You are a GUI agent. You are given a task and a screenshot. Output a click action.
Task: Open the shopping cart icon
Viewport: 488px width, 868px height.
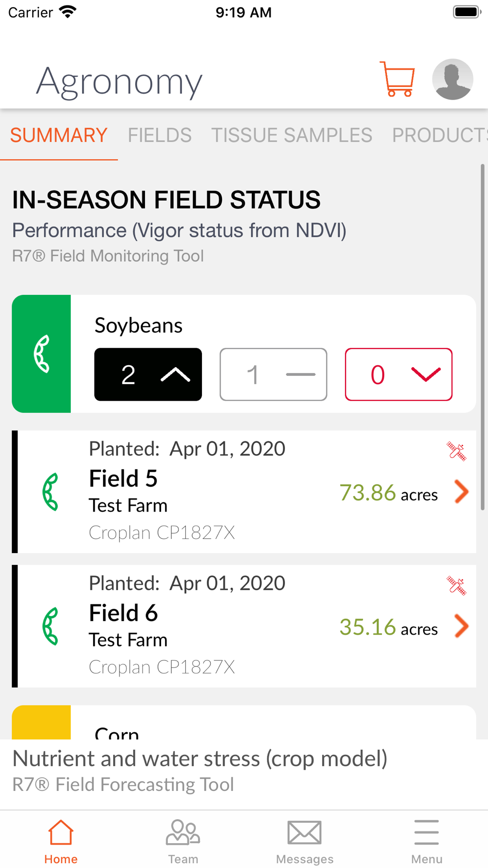(397, 79)
